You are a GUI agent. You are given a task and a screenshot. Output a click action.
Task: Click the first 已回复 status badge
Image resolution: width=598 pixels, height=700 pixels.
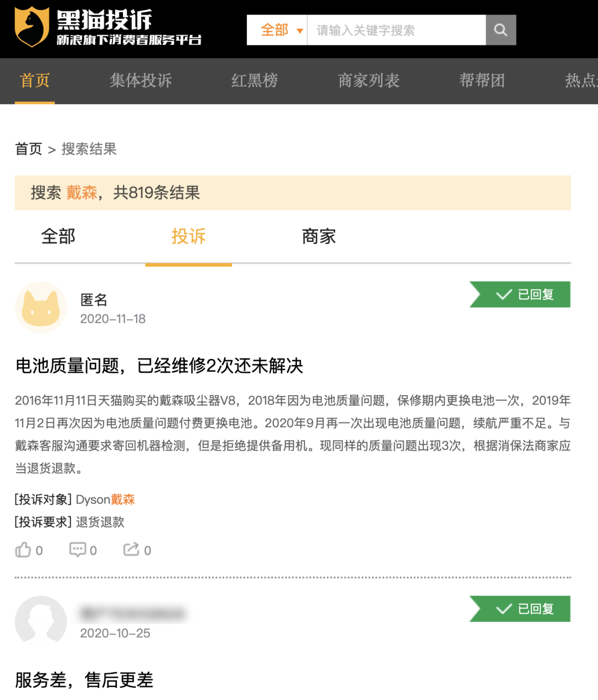520,294
